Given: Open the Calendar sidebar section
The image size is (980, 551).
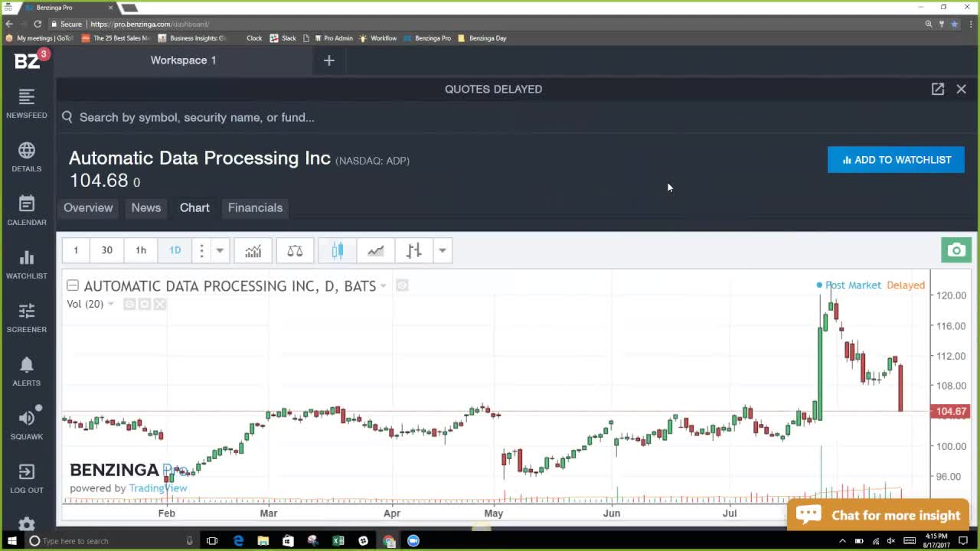Looking at the screenshot, I should click(x=27, y=210).
